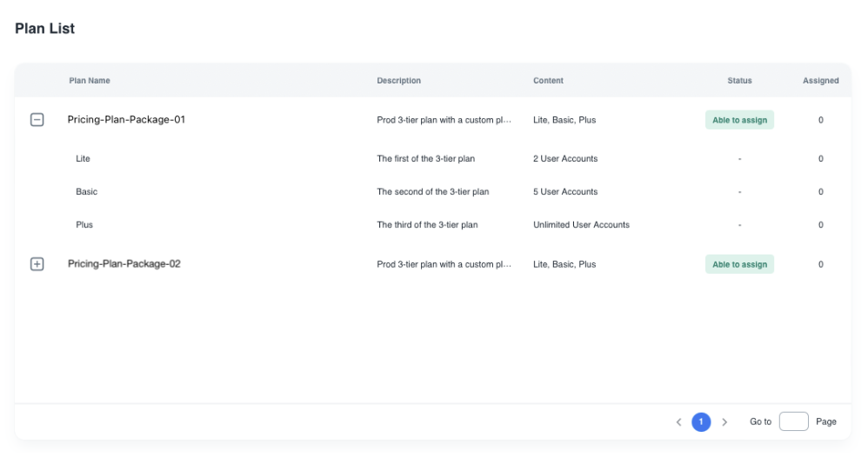
Task: Focus the Go to page input box
Action: 793,422
